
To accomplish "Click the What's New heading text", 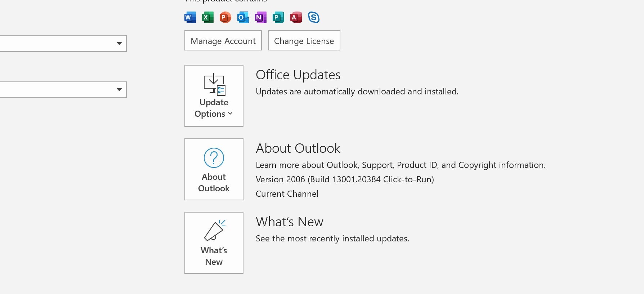I will (x=290, y=222).
